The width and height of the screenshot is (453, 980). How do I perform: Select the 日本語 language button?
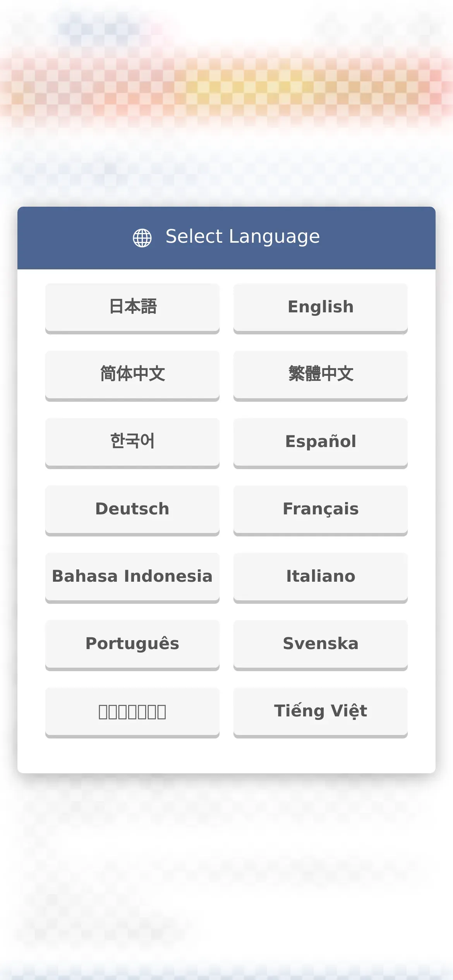coord(132,308)
